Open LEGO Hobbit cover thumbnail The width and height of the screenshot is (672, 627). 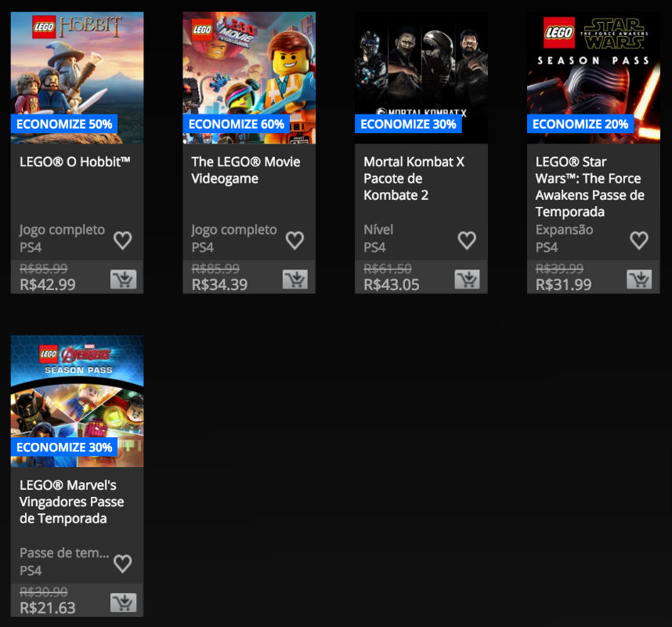pos(77,78)
